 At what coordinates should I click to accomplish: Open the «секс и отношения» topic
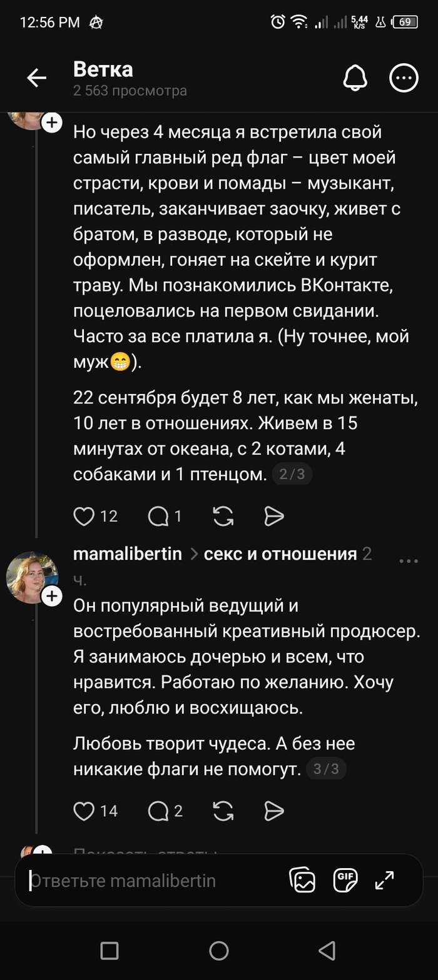(x=280, y=554)
